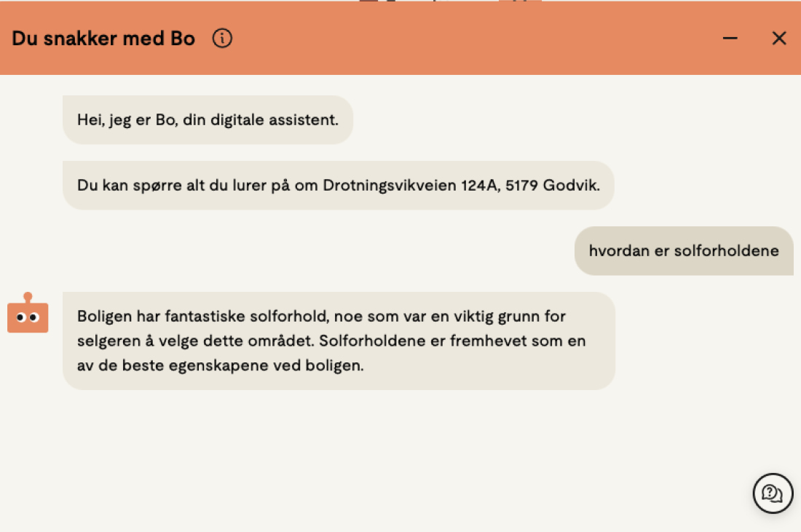Select the 'hvordan er solforholdene' user message
The width and height of the screenshot is (801, 532).
tap(683, 250)
